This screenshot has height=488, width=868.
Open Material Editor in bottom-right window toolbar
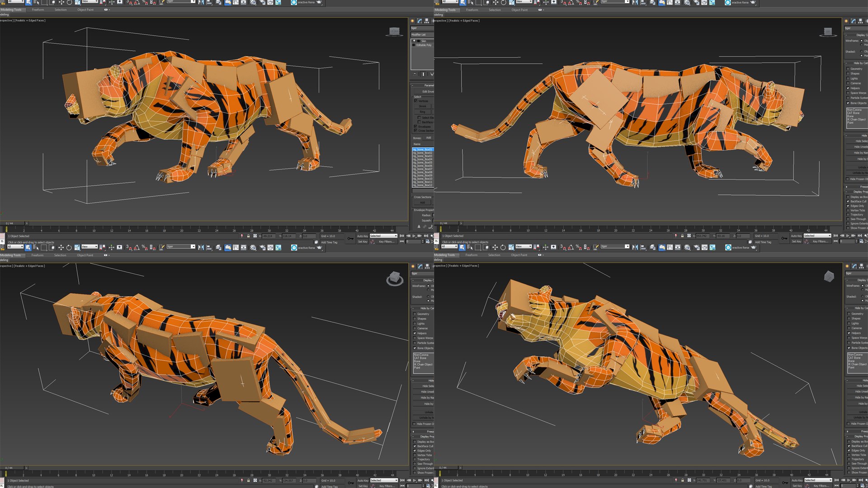[x=687, y=247]
